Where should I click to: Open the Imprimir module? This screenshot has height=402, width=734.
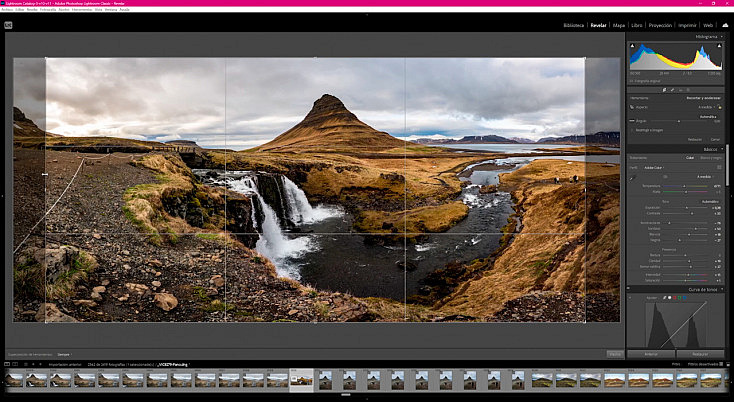coord(688,25)
